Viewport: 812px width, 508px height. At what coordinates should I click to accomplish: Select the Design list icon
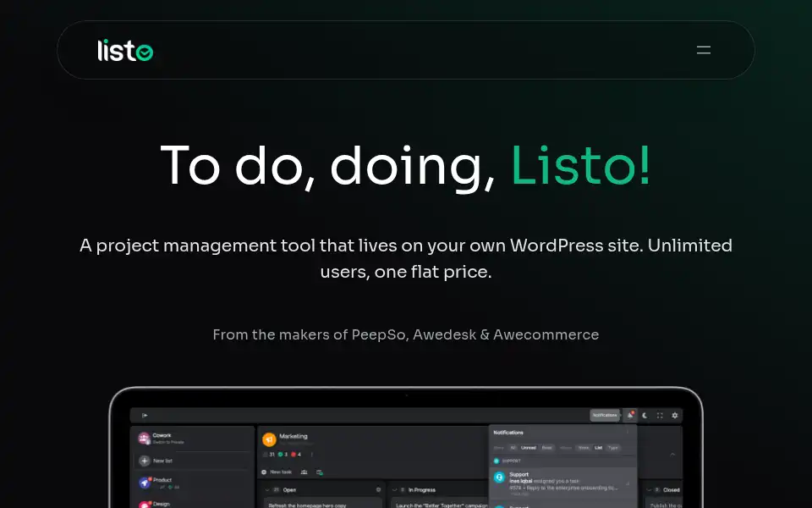(145, 505)
